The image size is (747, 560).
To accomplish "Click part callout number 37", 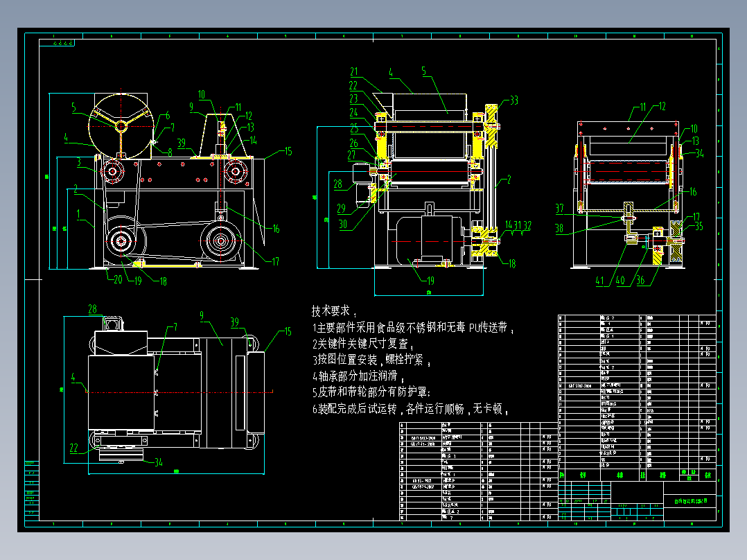I will pyautogui.click(x=560, y=209).
